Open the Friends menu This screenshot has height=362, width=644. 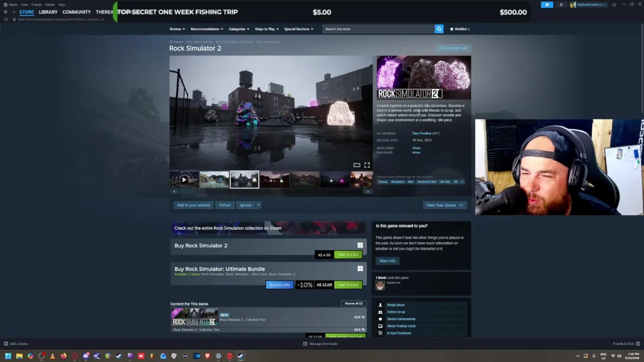click(x=36, y=5)
